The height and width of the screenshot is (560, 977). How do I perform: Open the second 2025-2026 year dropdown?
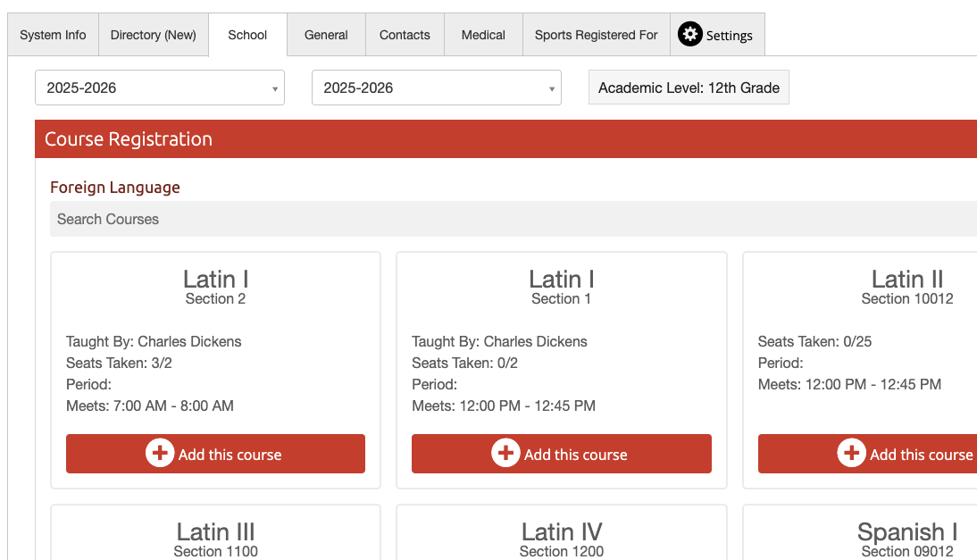(x=436, y=88)
